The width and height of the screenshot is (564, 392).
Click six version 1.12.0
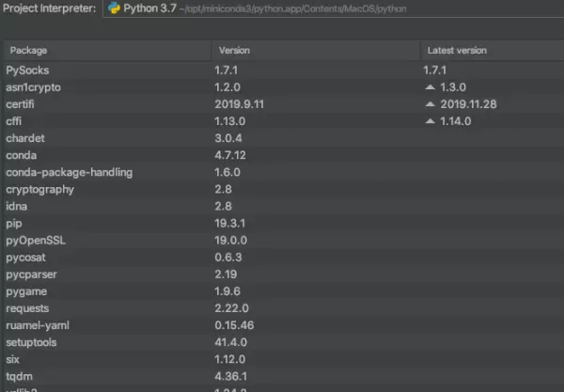(230, 359)
